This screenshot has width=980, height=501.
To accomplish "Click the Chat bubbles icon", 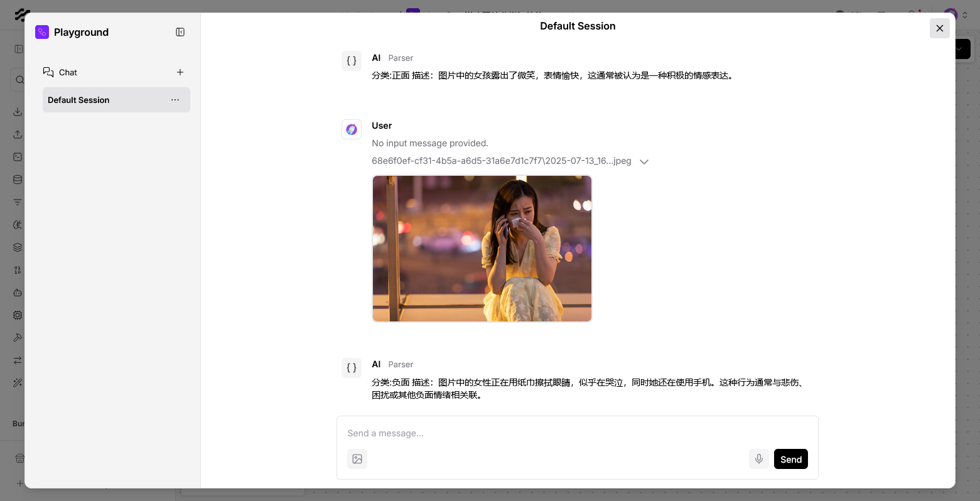I will [48, 72].
